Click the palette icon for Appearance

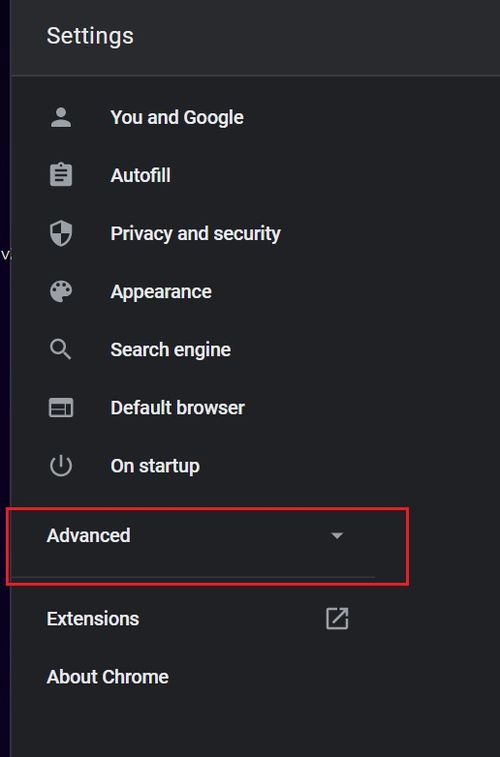click(61, 292)
